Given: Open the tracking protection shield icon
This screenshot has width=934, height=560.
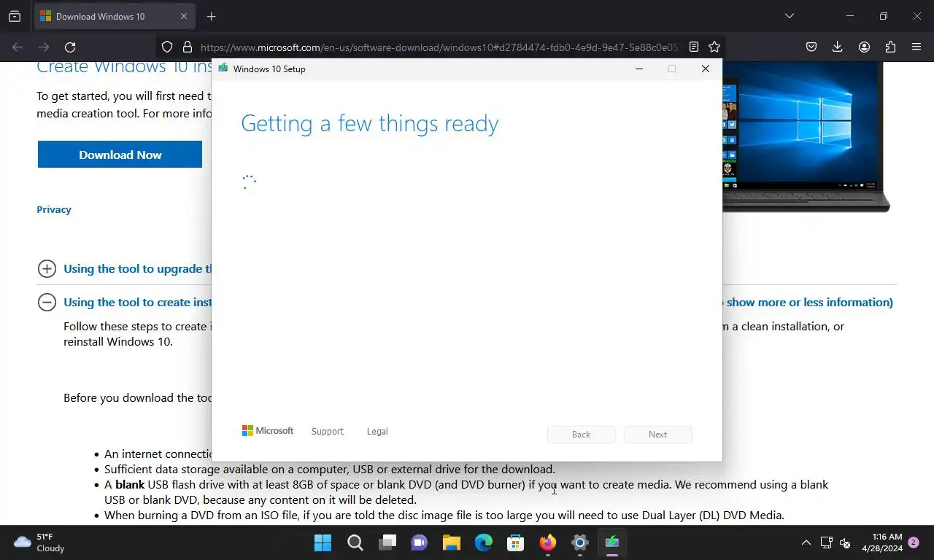Looking at the screenshot, I should tap(167, 47).
